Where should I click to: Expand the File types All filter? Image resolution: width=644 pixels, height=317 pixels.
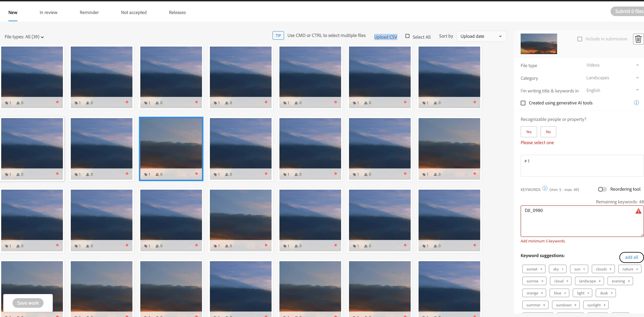point(24,37)
